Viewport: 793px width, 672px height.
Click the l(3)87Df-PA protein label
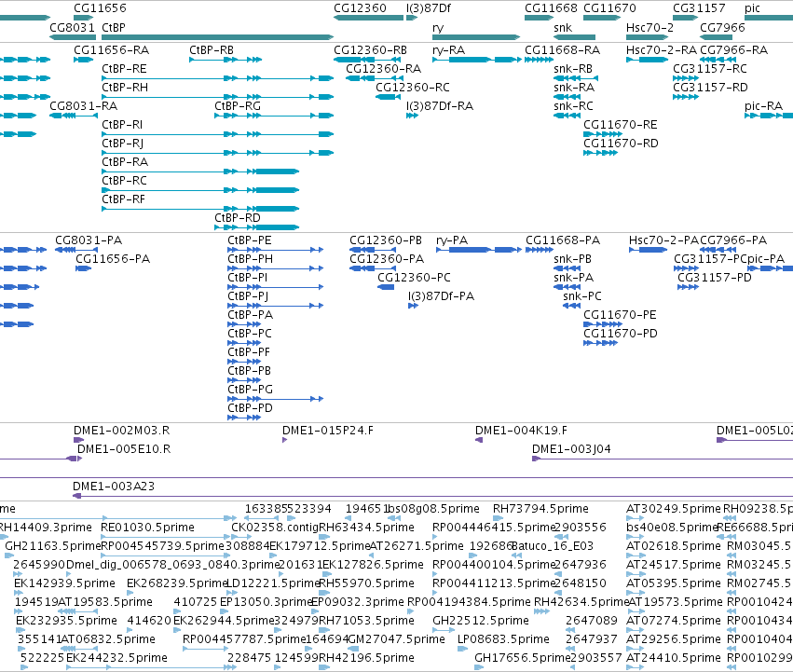(x=442, y=296)
